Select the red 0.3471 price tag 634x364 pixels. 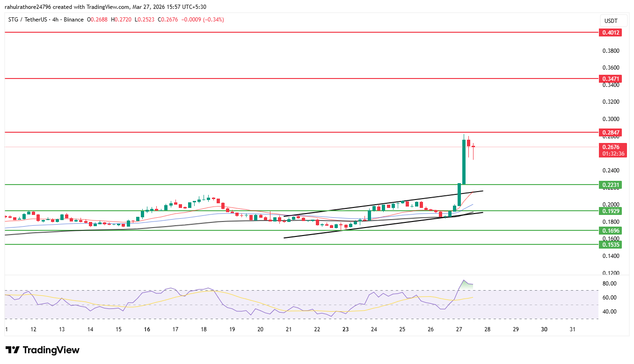pos(611,79)
